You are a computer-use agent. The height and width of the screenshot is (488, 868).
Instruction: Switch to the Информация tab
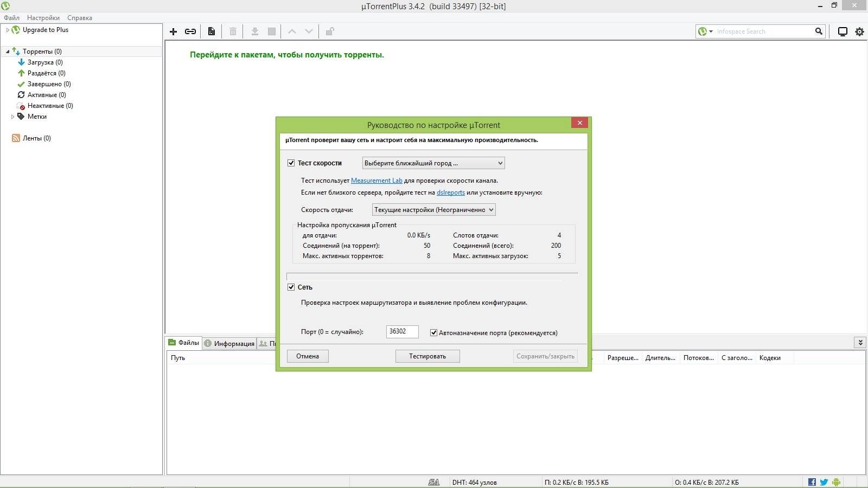[229, 343]
